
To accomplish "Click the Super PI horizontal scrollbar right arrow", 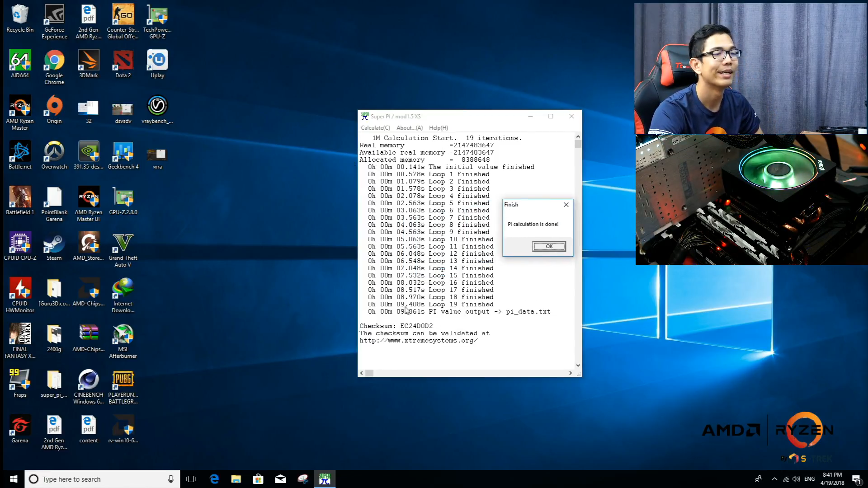I will click(x=571, y=373).
